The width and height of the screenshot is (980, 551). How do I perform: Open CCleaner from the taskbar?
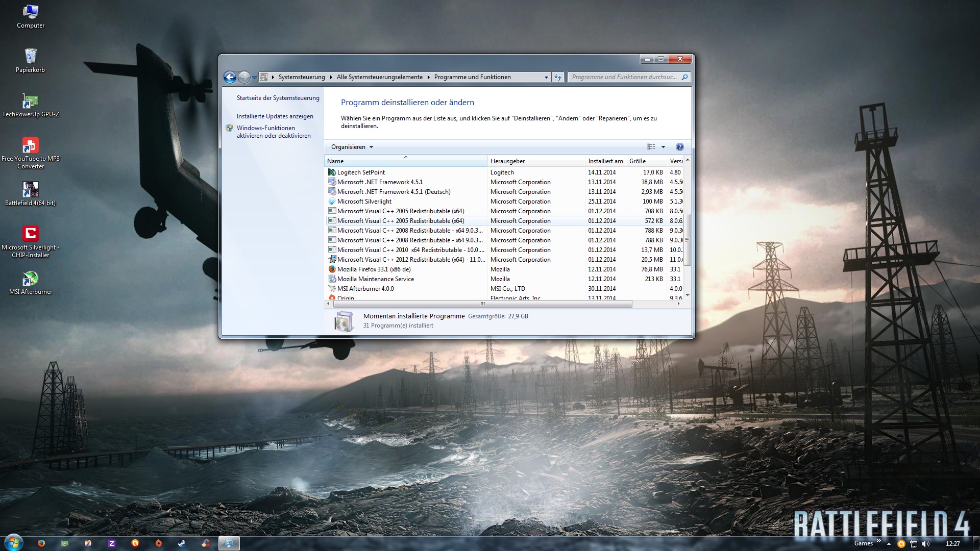(x=205, y=543)
